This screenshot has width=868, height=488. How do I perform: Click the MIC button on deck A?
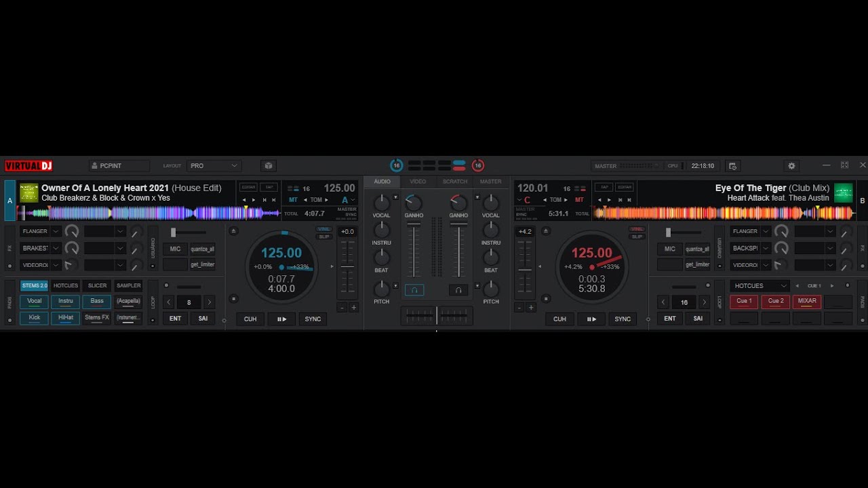[175, 249]
